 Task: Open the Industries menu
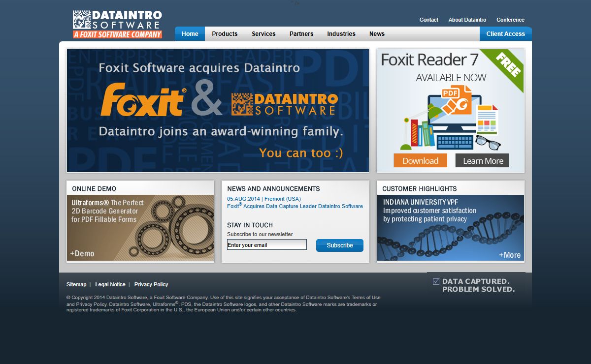point(341,34)
